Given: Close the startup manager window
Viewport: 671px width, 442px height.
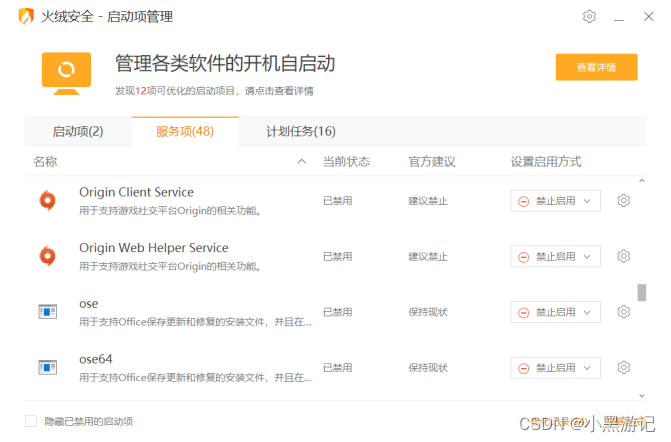Looking at the screenshot, I should pos(649,16).
